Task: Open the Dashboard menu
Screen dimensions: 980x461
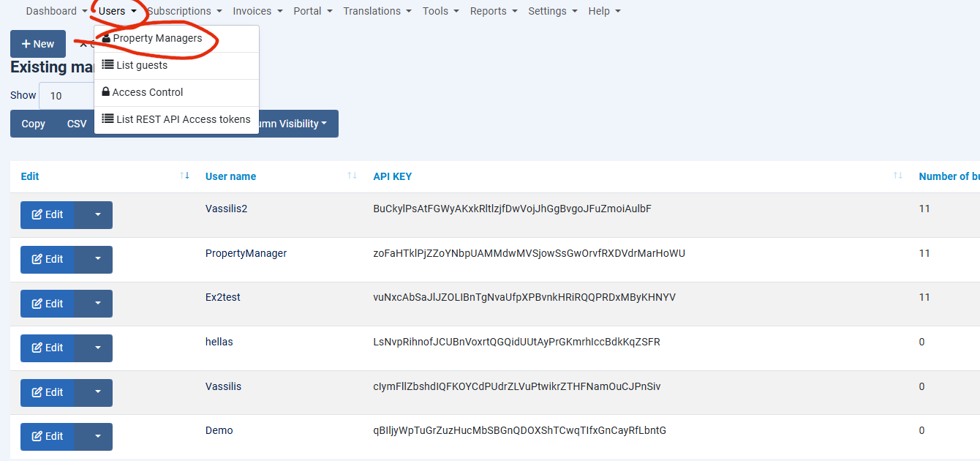Action: (56, 11)
